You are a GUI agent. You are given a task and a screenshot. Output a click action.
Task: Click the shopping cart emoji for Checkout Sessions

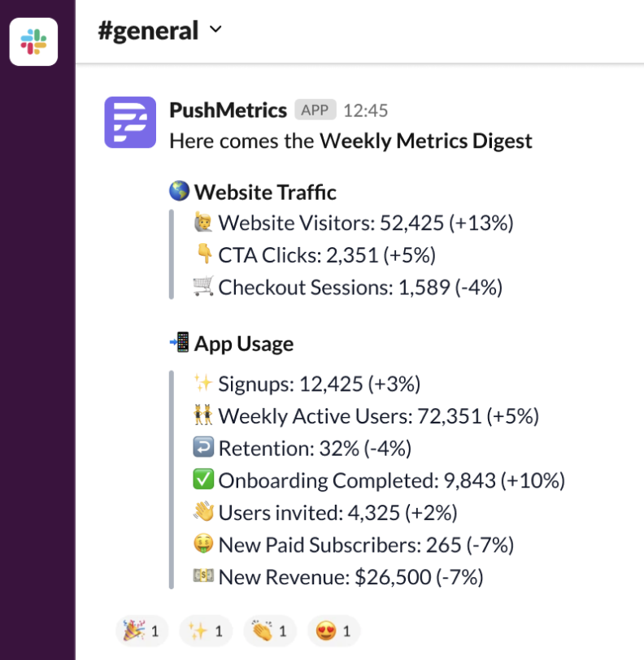point(203,287)
